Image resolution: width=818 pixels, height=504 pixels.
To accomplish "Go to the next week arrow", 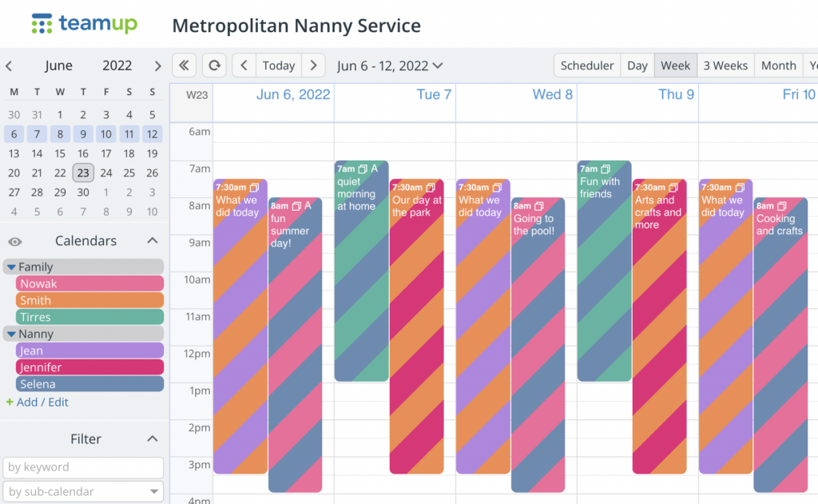I will tap(313, 65).
